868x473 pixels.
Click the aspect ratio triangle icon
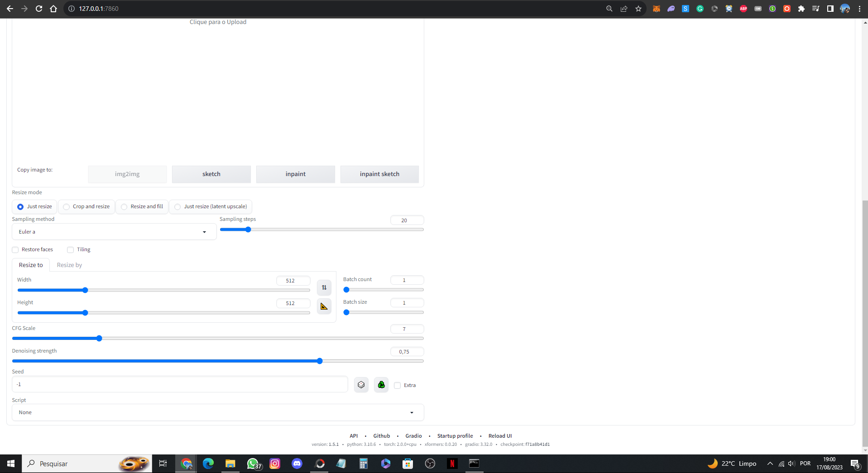point(324,306)
